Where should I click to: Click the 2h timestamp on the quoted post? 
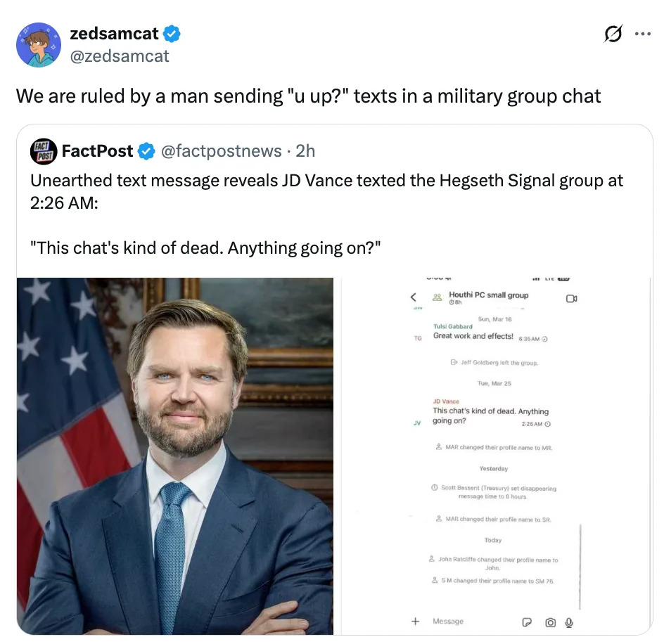tap(305, 151)
